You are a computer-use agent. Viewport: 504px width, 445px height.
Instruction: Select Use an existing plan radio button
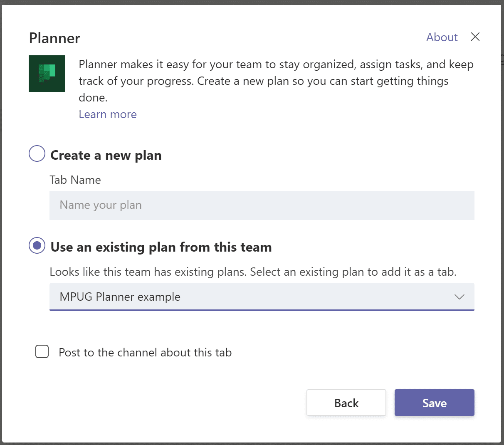pyautogui.click(x=37, y=245)
